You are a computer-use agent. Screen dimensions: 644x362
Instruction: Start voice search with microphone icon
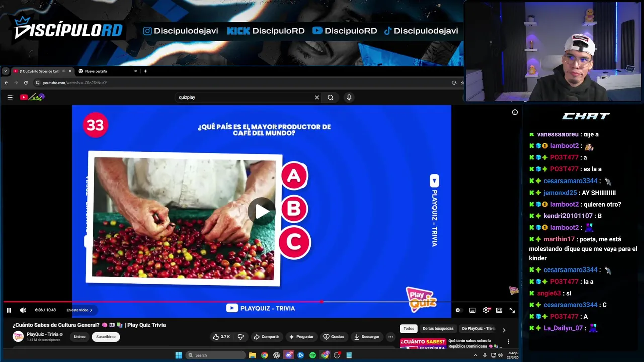349,97
